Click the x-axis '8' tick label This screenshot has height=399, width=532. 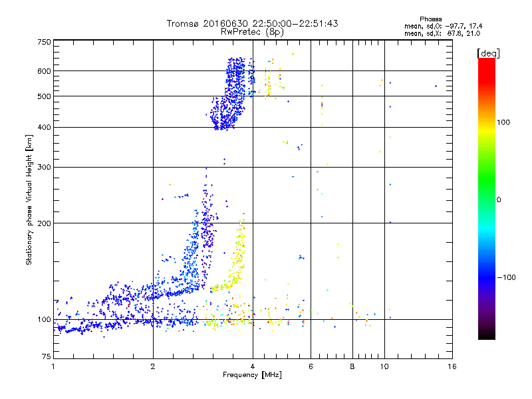click(x=352, y=366)
